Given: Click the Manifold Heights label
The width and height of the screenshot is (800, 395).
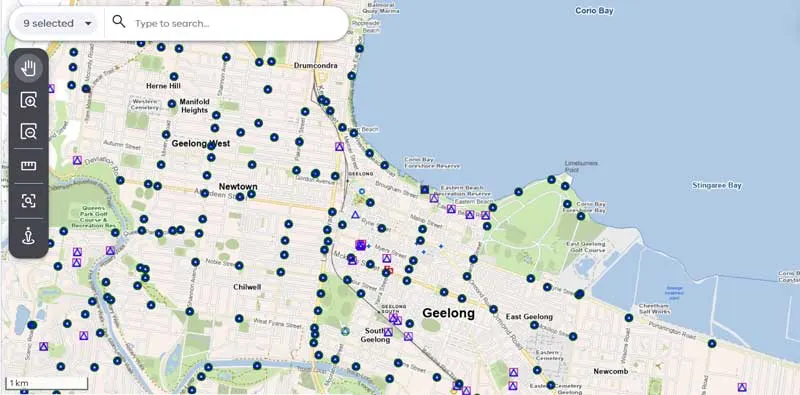Looking at the screenshot, I should pos(194,106).
